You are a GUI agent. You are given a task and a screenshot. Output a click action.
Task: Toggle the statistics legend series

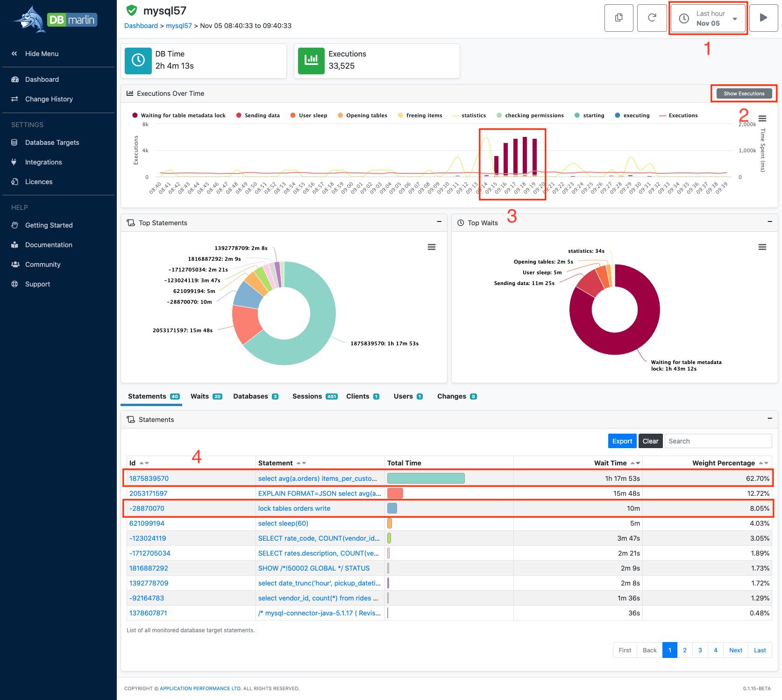(x=469, y=115)
